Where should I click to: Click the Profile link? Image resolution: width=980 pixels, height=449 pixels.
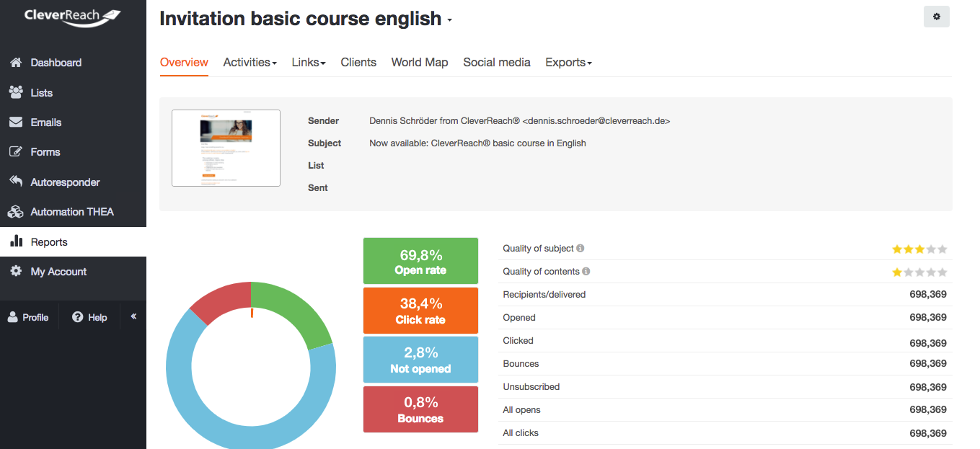point(35,317)
